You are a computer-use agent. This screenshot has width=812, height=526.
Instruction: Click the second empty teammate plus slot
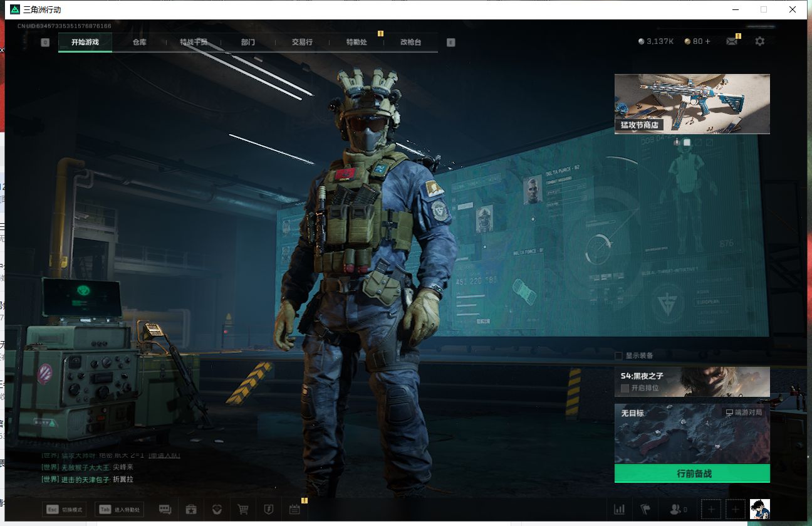(x=736, y=510)
